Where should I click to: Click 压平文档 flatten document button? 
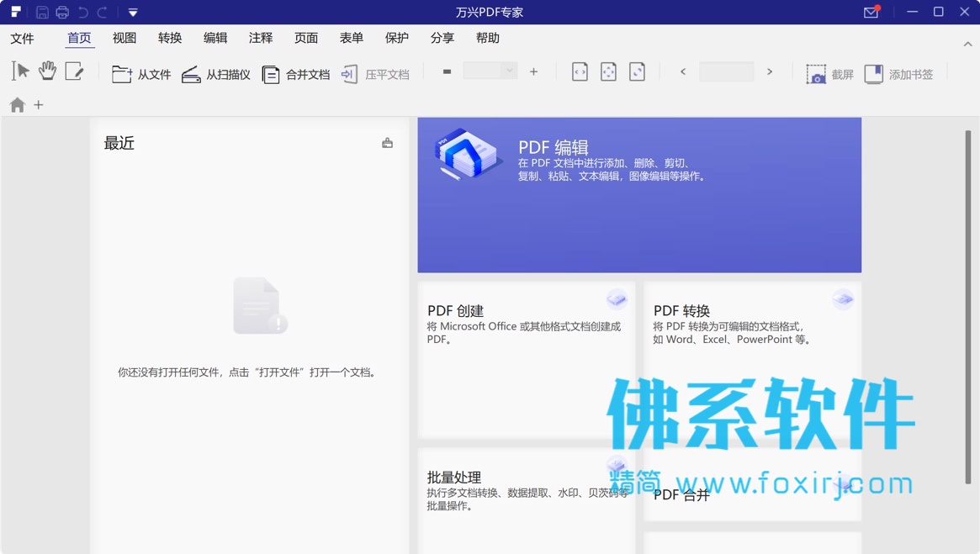[x=375, y=74]
